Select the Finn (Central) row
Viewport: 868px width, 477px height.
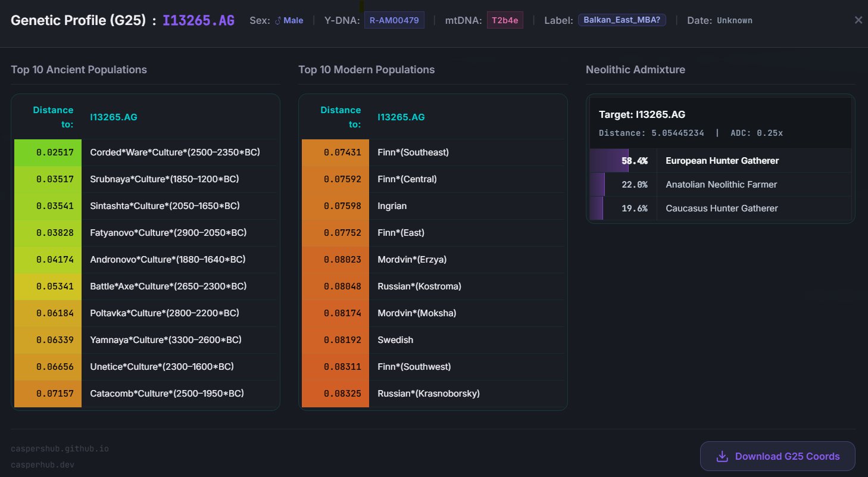(433, 179)
